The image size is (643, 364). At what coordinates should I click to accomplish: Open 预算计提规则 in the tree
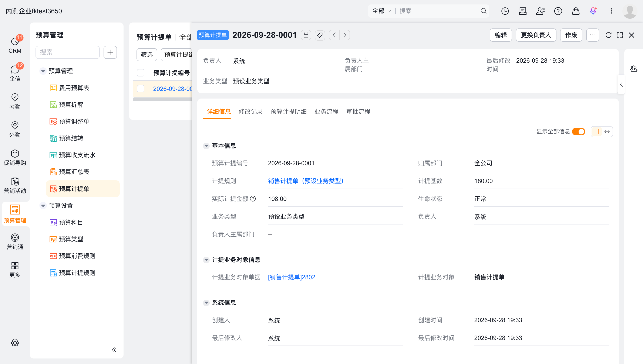(77, 273)
